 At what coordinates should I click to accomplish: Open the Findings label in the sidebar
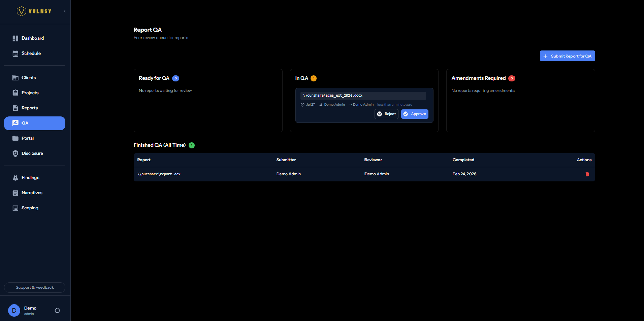[30, 178]
